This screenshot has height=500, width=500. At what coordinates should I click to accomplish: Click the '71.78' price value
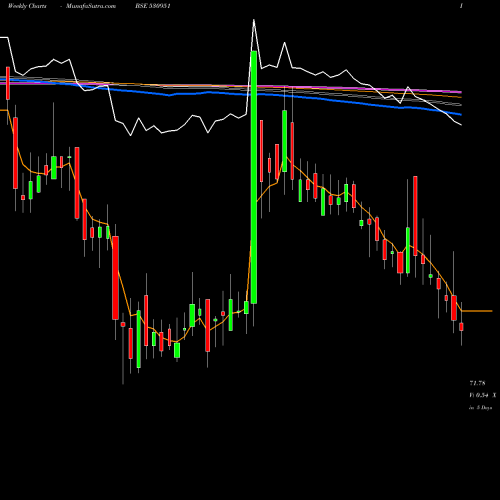(x=477, y=383)
